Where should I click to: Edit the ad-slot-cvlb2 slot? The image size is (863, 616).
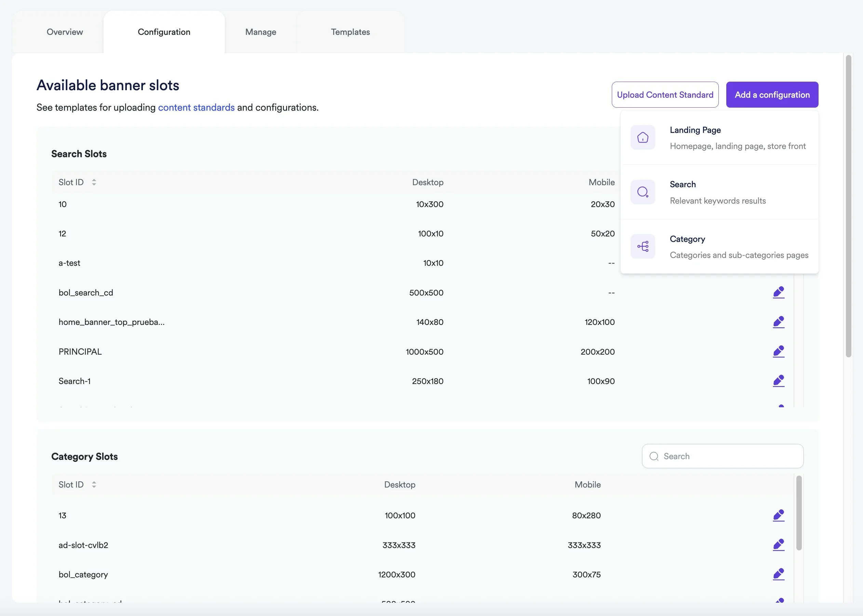click(779, 545)
